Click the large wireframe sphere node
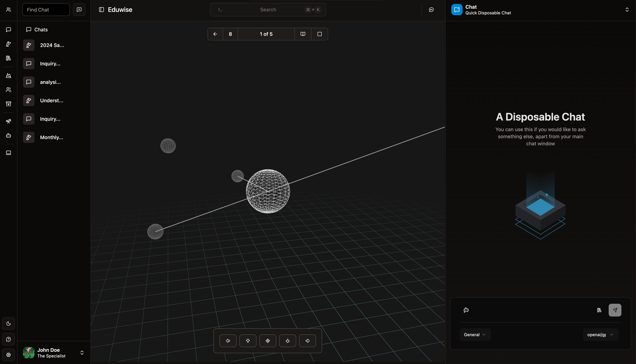Image resolution: width=636 pixels, height=364 pixels. [268, 191]
